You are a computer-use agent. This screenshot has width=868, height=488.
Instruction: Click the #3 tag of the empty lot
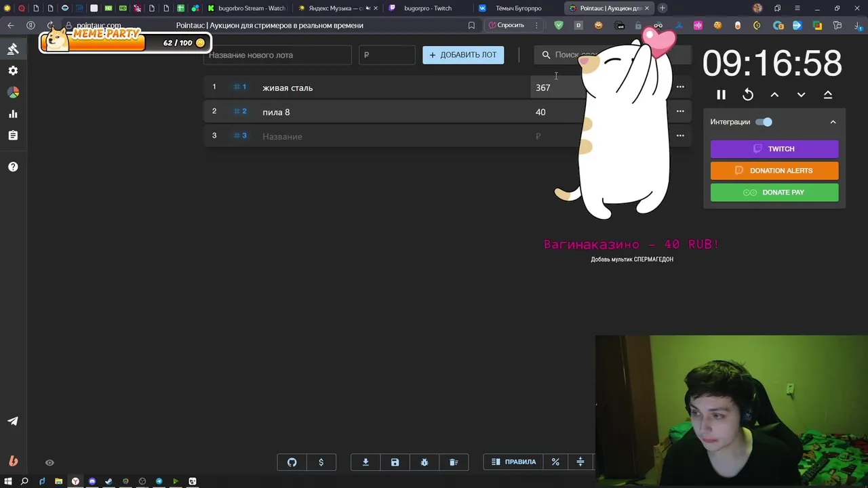[x=240, y=136]
